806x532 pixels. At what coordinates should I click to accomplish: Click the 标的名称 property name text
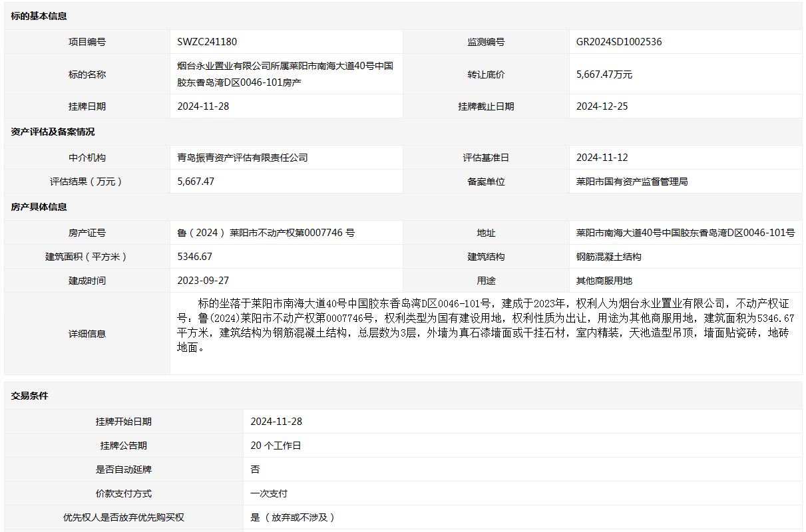tap(285, 74)
